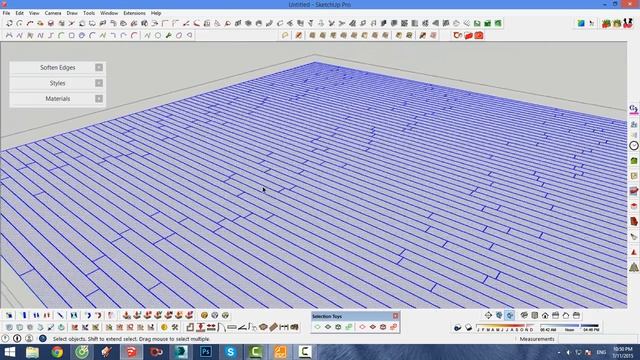Viewport: 640px width, 360px height.
Task: Click the credits status bar icon
Action: pos(17,339)
